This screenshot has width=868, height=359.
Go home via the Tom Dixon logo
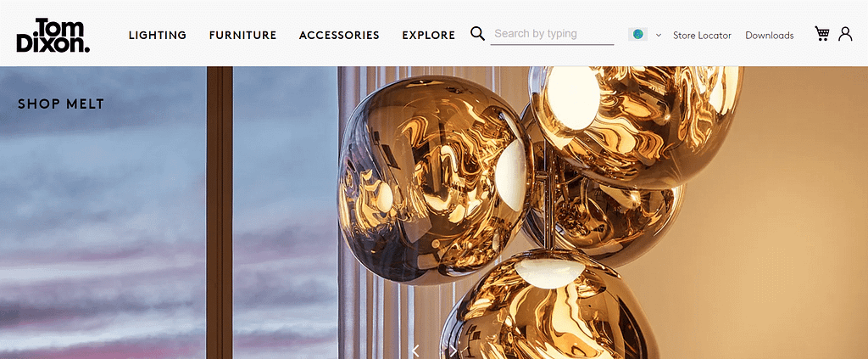coord(53,35)
